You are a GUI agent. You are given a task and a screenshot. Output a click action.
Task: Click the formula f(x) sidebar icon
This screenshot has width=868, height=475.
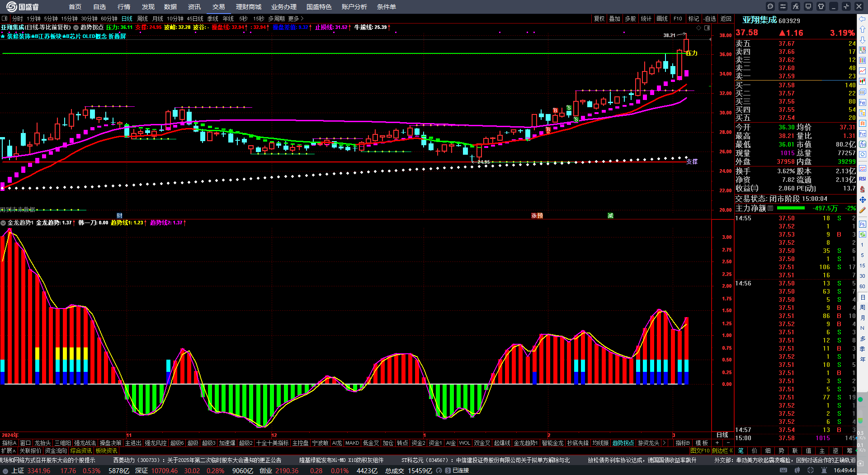[863, 144]
